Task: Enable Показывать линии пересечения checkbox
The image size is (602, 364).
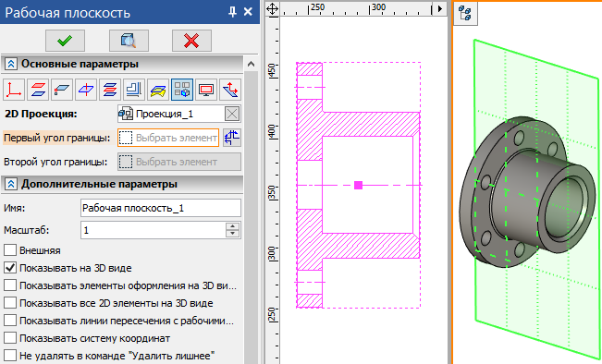Action: pyautogui.click(x=10, y=321)
